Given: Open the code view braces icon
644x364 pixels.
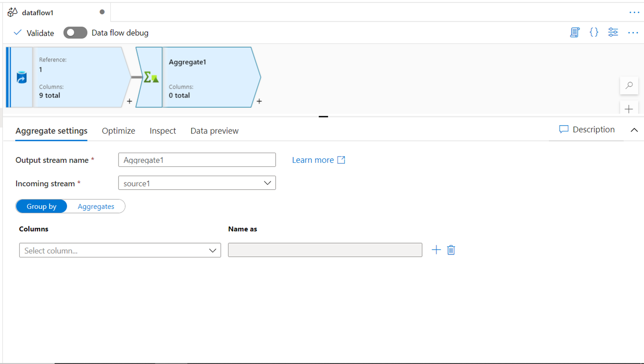Looking at the screenshot, I should (594, 32).
